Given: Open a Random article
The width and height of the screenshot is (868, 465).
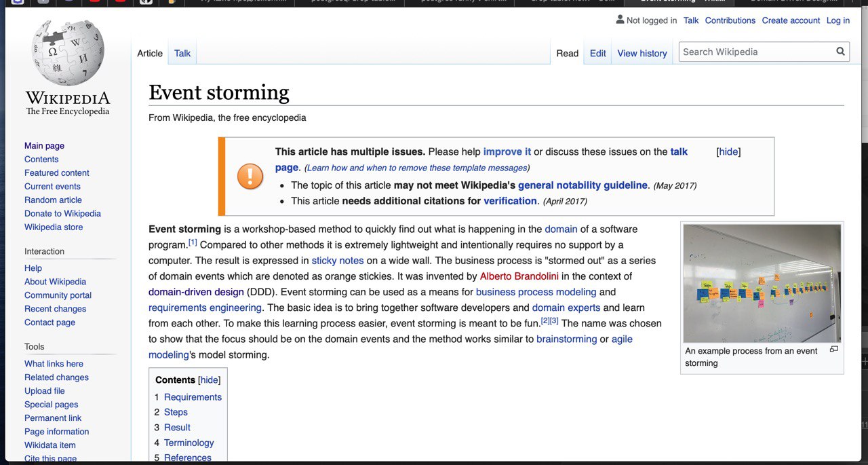Looking at the screenshot, I should click(53, 200).
